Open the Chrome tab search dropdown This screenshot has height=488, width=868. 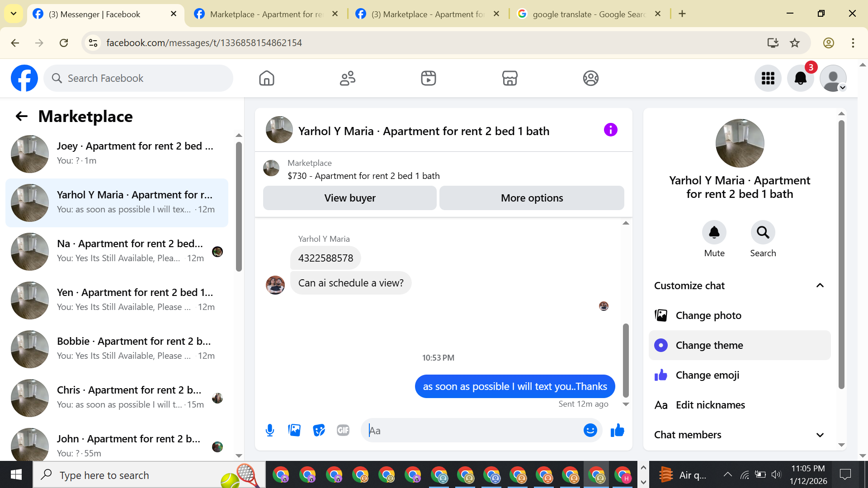pos(14,14)
